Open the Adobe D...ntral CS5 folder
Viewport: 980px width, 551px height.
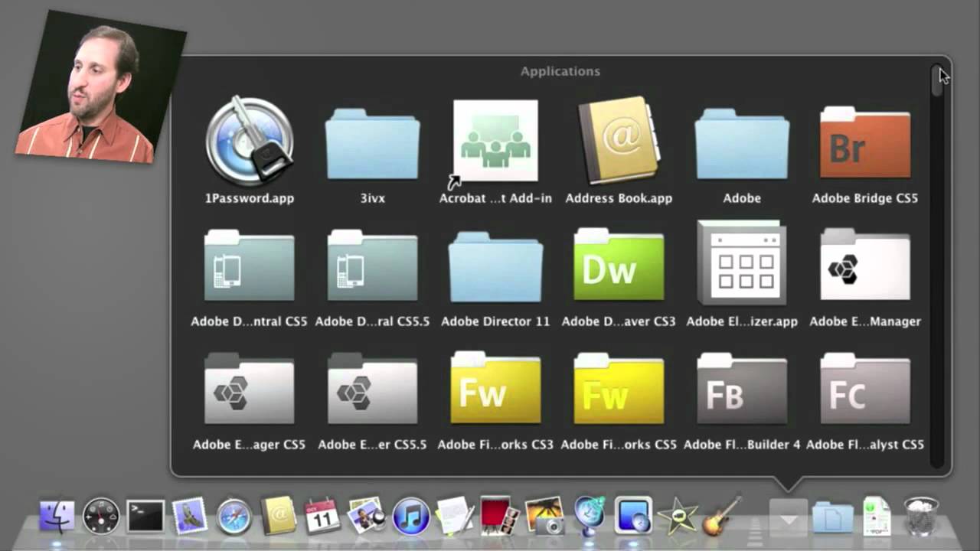[x=249, y=266]
